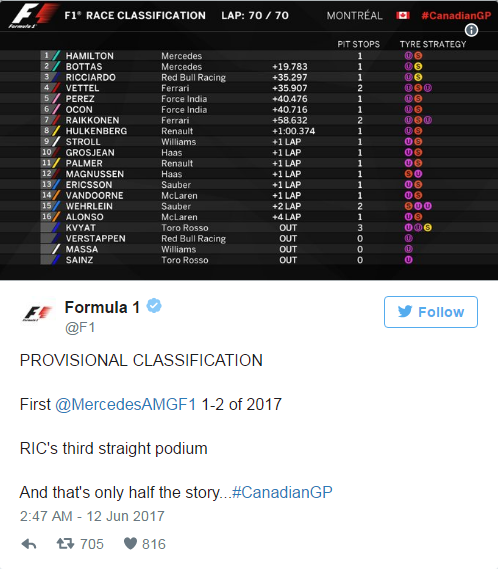The height and width of the screenshot is (569, 498).
Task: Click the Canadian flag icon
Action: point(403,15)
